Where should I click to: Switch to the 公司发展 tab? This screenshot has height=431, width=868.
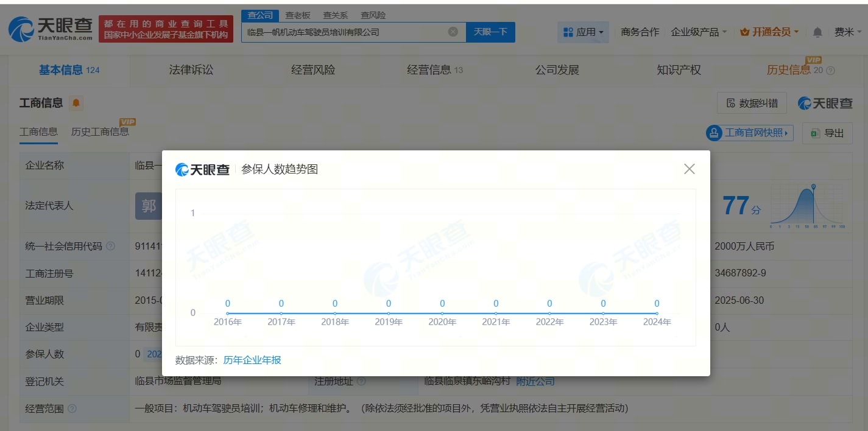[557, 70]
